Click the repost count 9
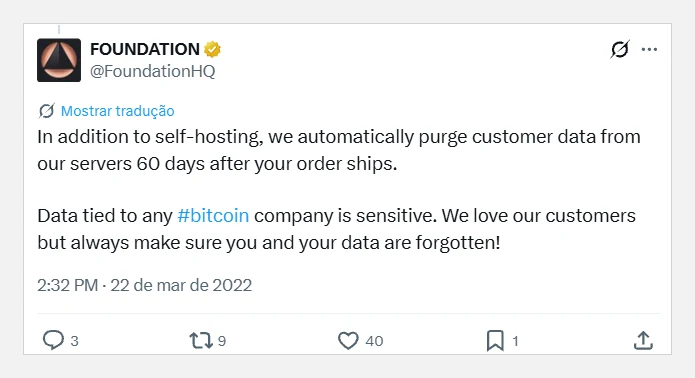 tap(222, 341)
